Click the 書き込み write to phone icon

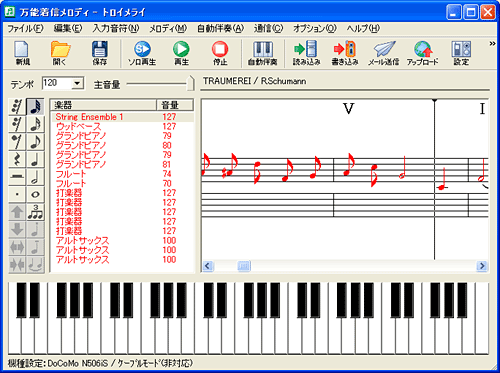tap(345, 53)
